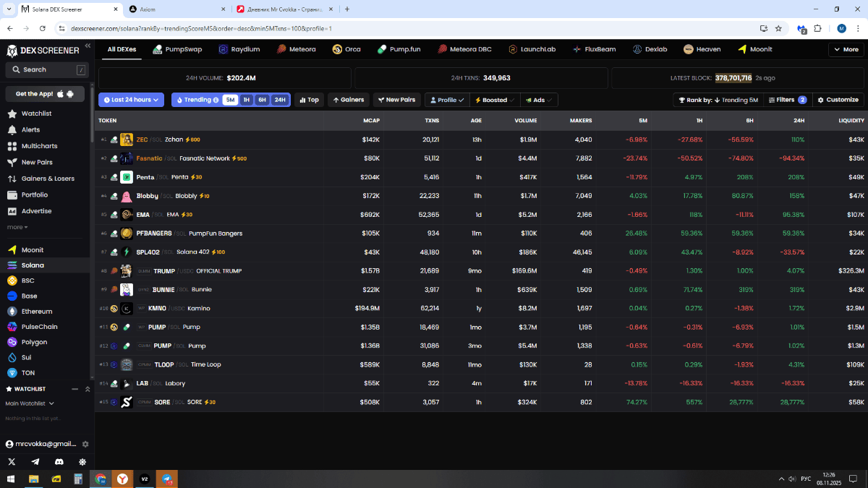The height and width of the screenshot is (488, 868).
Task: Toggle the Boosted filter
Action: pos(493,100)
